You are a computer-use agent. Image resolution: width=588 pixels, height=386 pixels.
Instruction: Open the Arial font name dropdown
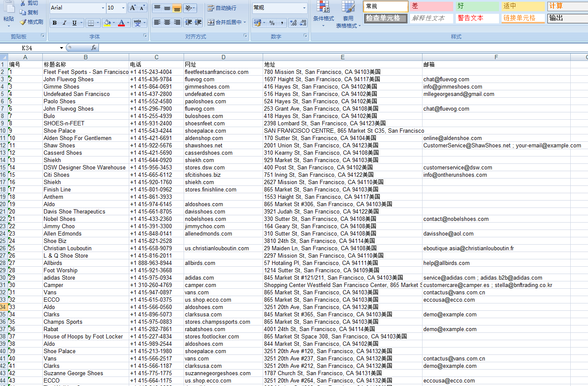(103, 8)
